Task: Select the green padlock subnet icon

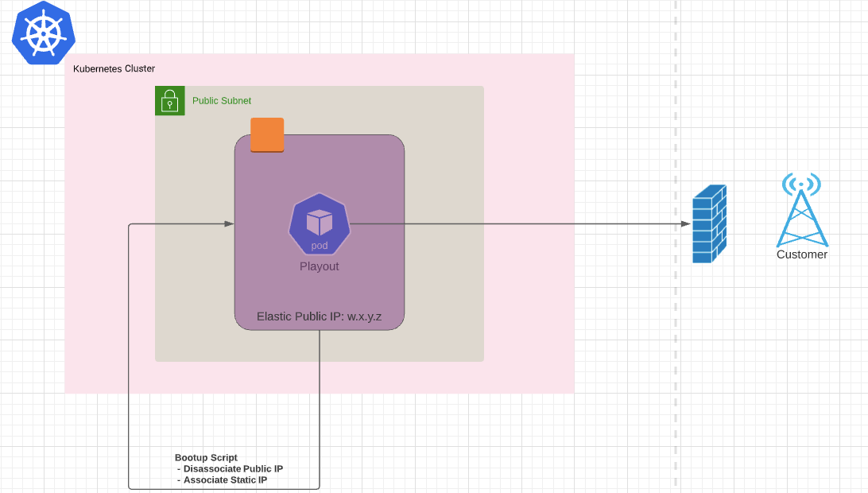Action: click(x=169, y=101)
